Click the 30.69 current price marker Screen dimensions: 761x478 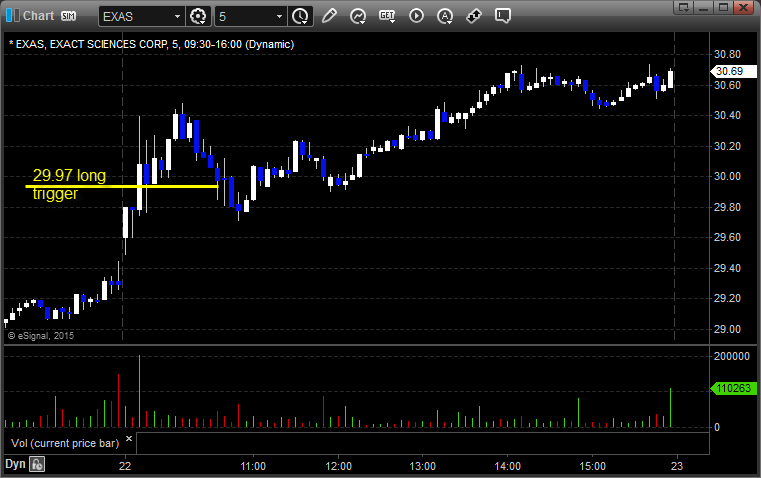733,71
